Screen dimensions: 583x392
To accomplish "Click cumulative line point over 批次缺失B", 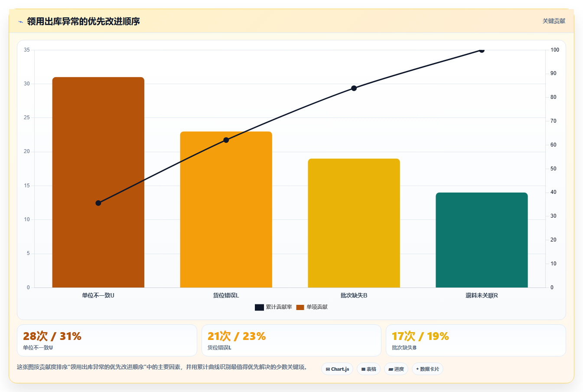I will pyautogui.click(x=354, y=88).
